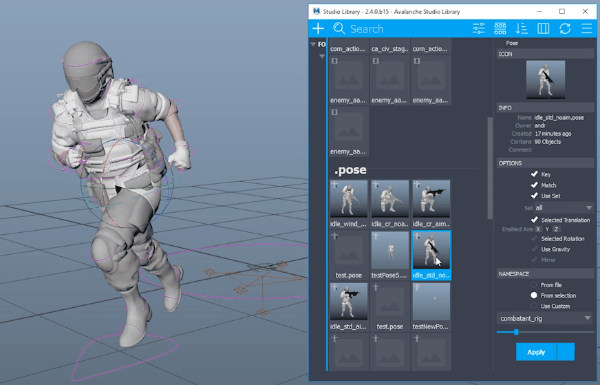This screenshot has width=600, height=385.
Task: Select the idle_cr_aim pose thumbnail
Action: click(x=431, y=199)
